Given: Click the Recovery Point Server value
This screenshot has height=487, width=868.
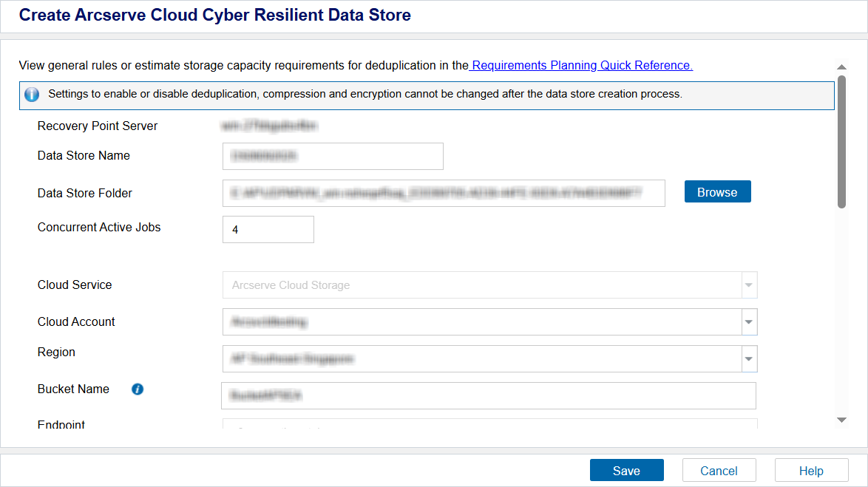Looking at the screenshot, I should click(269, 126).
